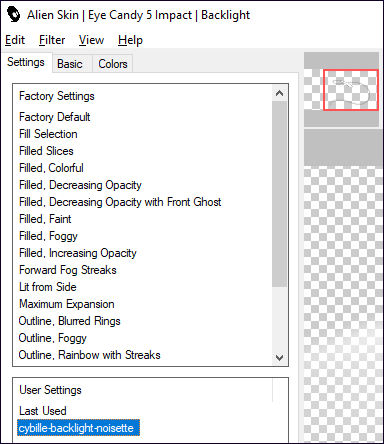Select the Settings tab
Image resolution: width=384 pixels, height=444 pixels.
(x=26, y=62)
